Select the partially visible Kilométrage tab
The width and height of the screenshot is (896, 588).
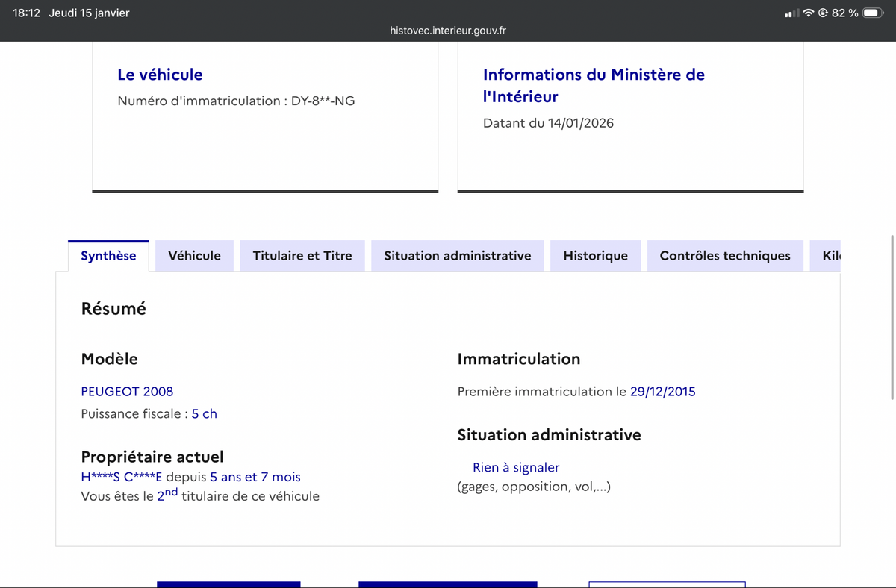click(x=830, y=256)
